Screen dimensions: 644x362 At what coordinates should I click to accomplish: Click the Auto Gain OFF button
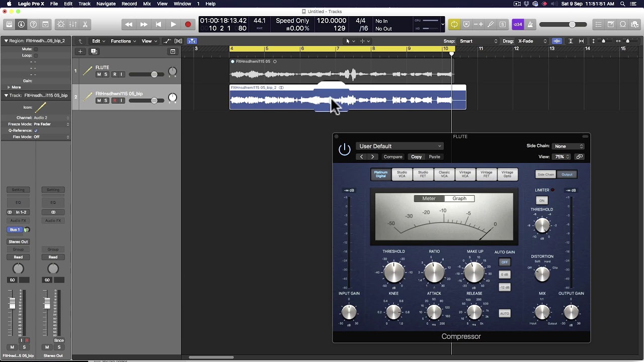click(x=504, y=262)
